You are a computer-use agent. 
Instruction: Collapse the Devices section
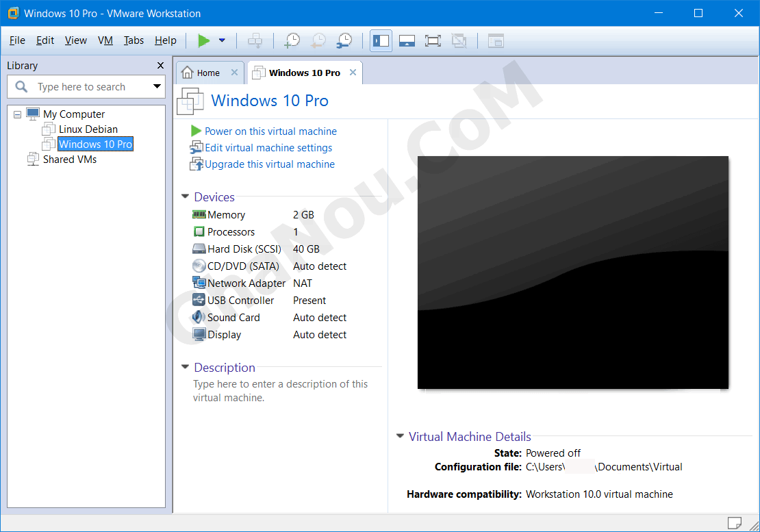pos(185,197)
